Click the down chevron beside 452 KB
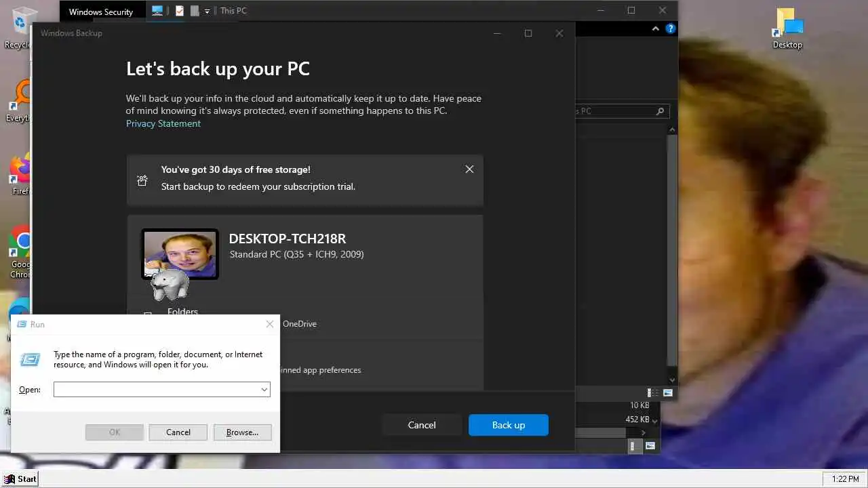The height and width of the screenshot is (488, 868). [654, 420]
